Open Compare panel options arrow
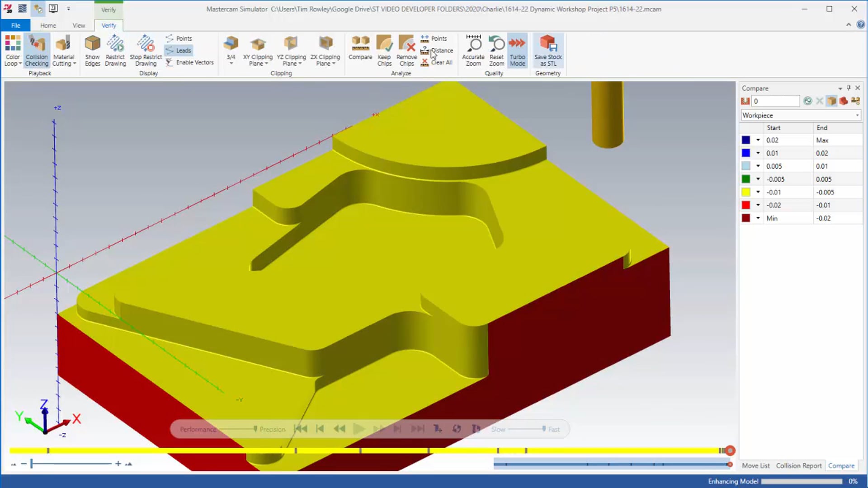 [840, 88]
